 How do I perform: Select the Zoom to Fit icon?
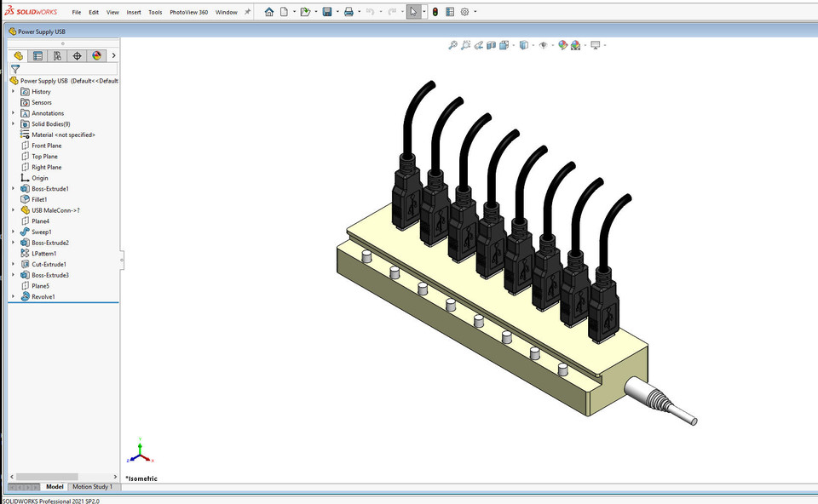(x=452, y=45)
